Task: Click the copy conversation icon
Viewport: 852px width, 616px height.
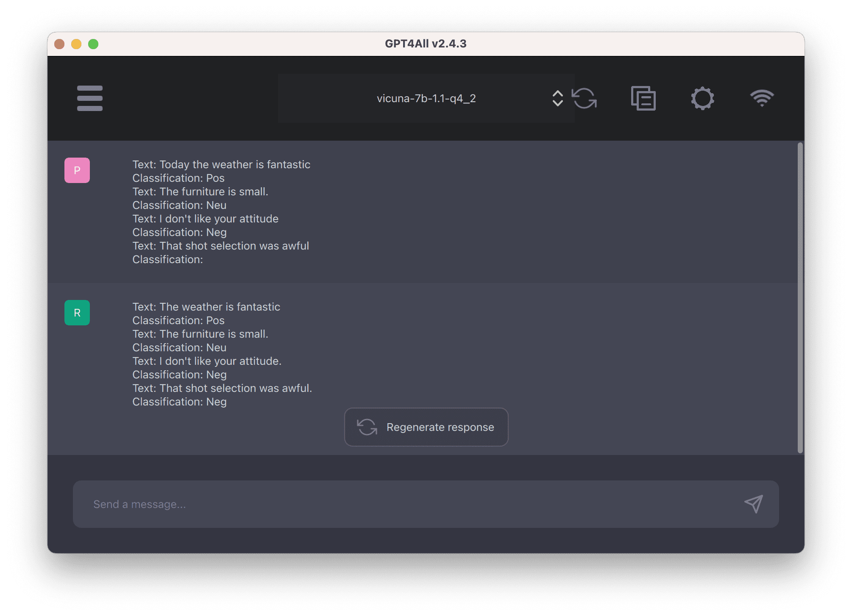Action: tap(643, 98)
